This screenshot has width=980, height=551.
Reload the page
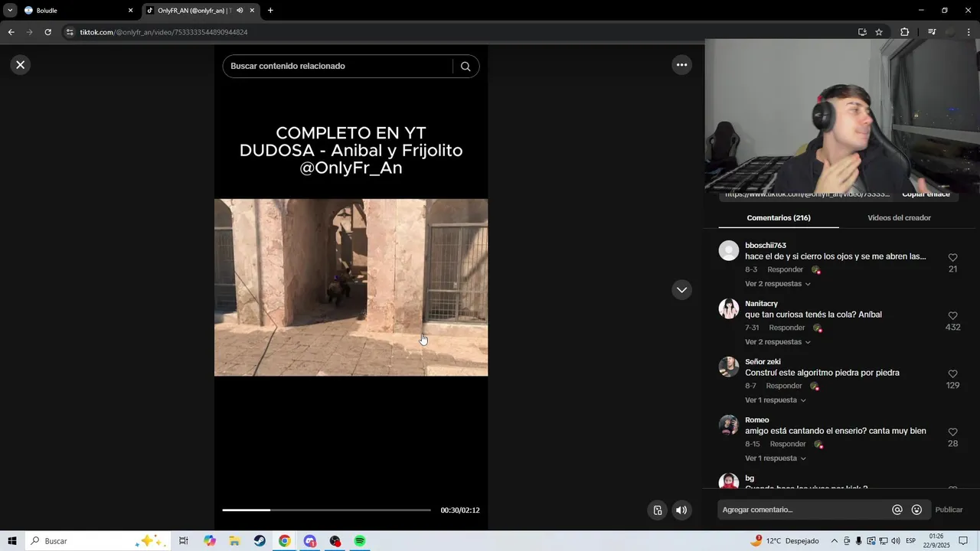[47, 32]
